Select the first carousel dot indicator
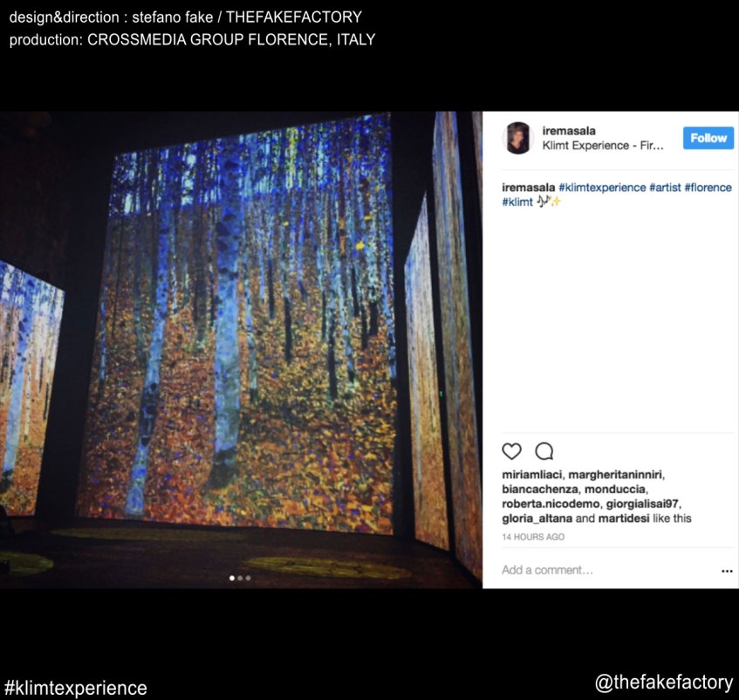The height and width of the screenshot is (700, 739). point(231,578)
